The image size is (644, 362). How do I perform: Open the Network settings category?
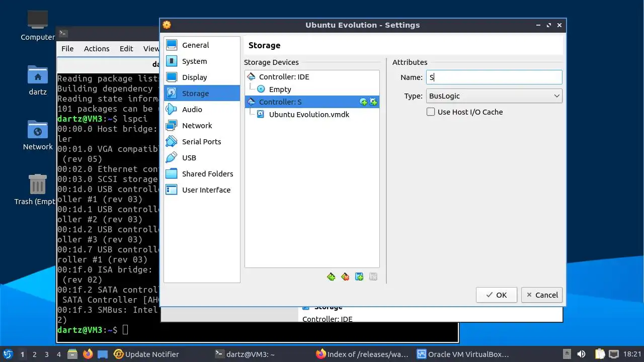202,126
